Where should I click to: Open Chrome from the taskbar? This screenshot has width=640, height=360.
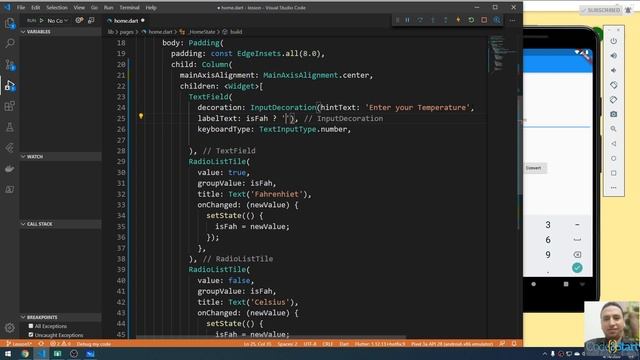tap(25, 354)
